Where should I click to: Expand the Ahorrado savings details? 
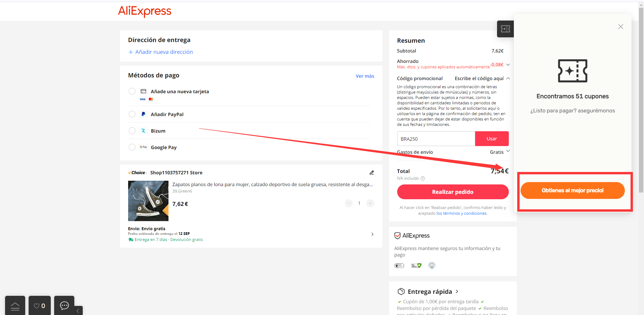tap(508, 65)
